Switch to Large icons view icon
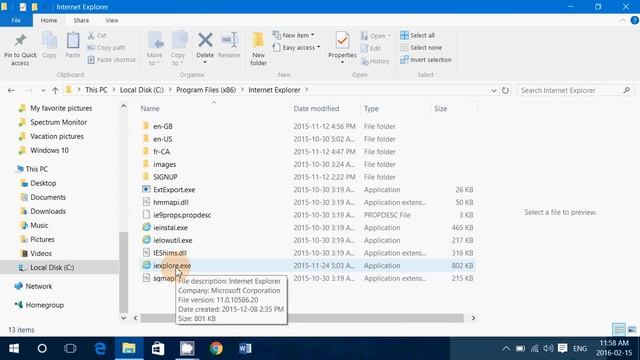Image resolution: width=640 pixels, height=360 pixels. pyautogui.click(x=632, y=329)
